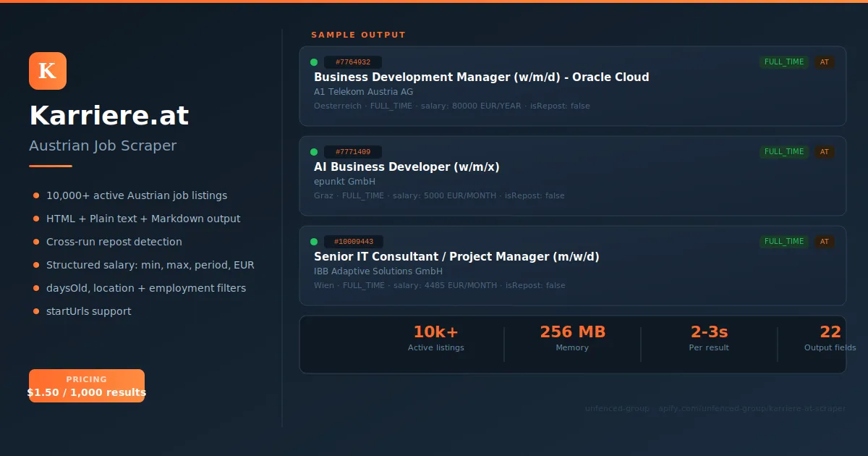
Task: Click the orange K logo icon
Action: coord(48,71)
